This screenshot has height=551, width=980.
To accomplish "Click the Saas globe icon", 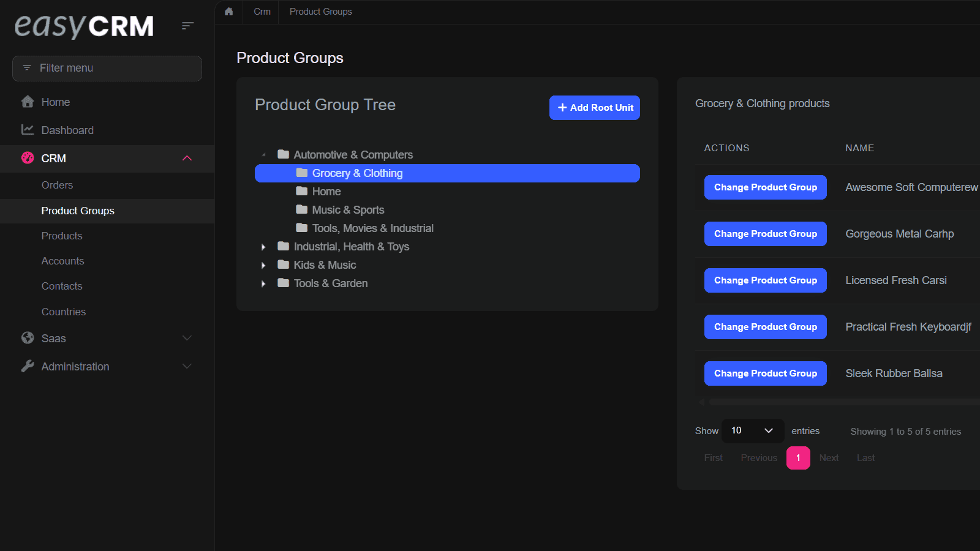I will point(28,338).
